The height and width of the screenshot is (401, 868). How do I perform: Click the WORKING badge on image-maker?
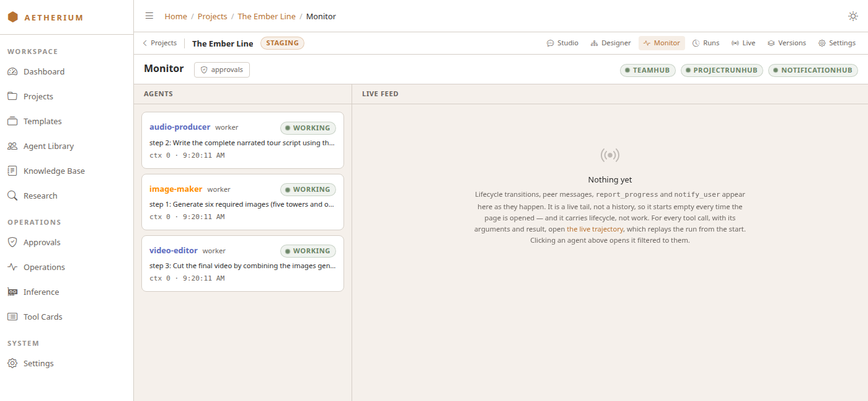308,189
